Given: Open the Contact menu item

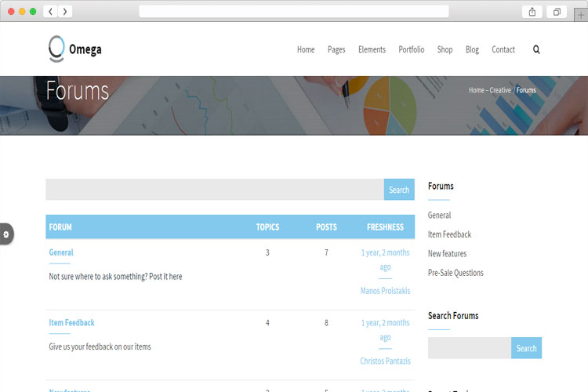Looking at the screenshot, I should (x=503, y=49).
